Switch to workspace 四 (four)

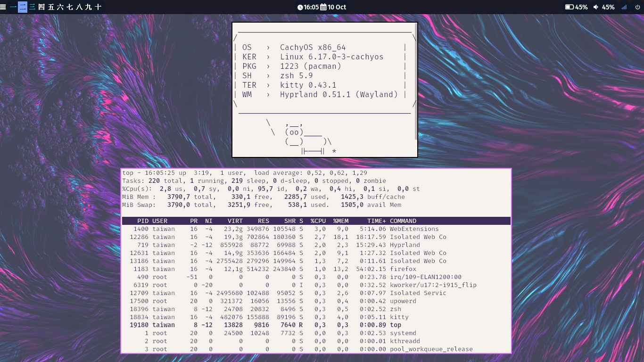(x=41, y=7)
